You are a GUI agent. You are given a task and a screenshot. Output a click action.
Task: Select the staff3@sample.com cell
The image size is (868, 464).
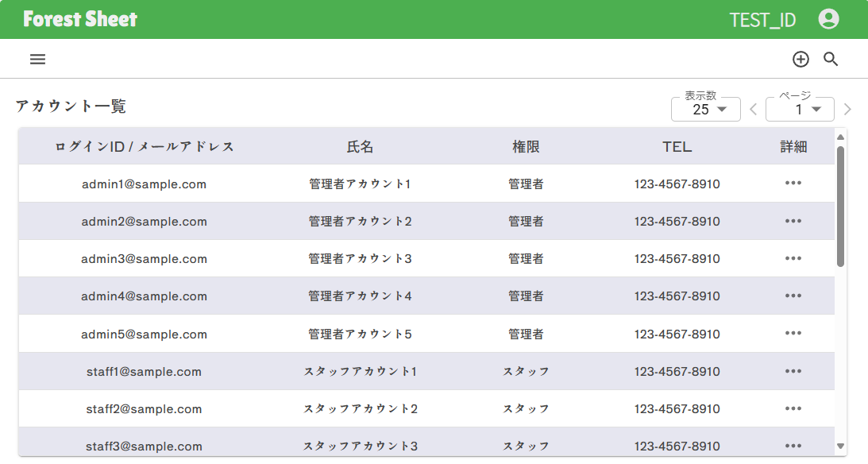point(144,447)
